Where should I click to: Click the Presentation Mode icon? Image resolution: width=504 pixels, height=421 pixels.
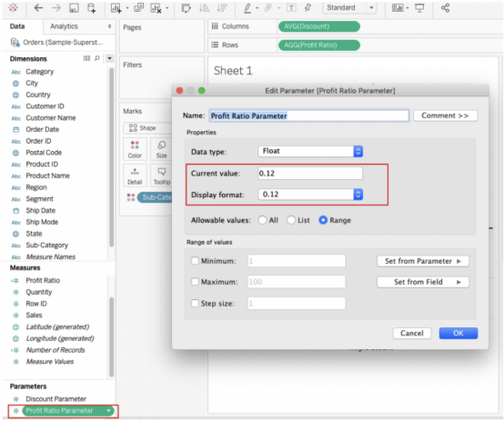(419, 8)
